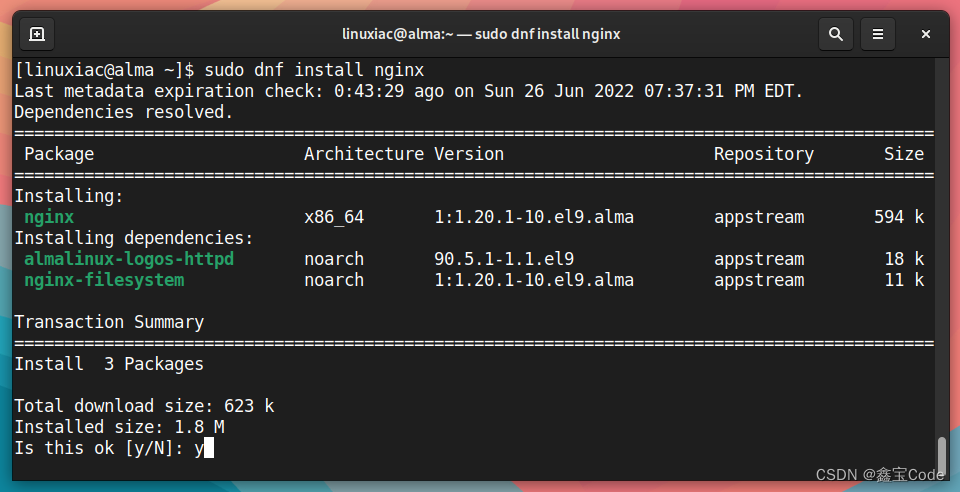Click the 594 k size value
Image resolution: width=960 pixels, height=492 pixels.
point(898,217)
